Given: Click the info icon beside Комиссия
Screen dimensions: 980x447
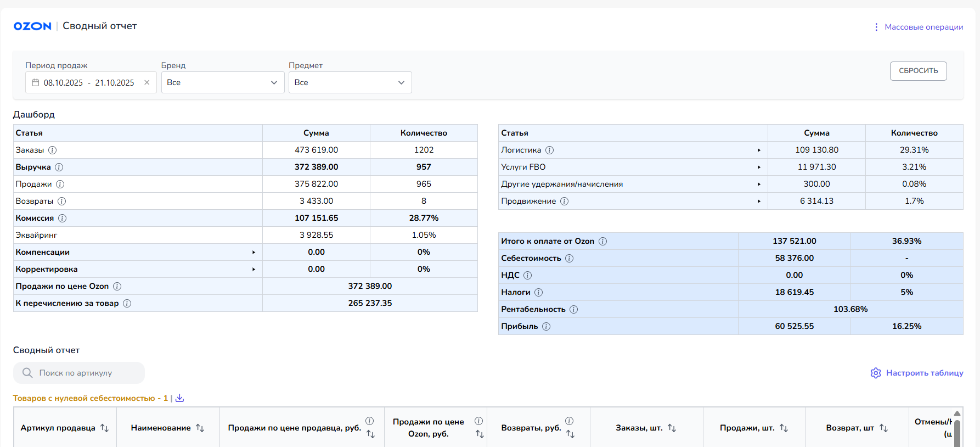Looking at the screenshot, I should click(x=63, y=218).
